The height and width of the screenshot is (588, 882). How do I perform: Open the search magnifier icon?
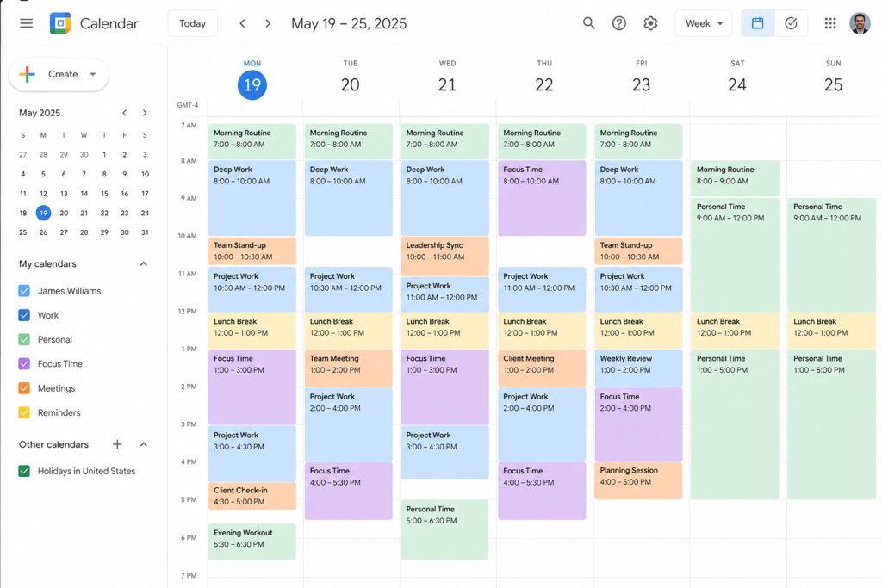tap(588, 23)
